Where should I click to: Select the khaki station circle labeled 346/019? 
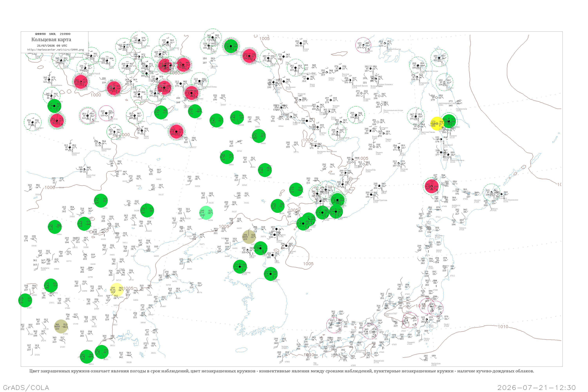point(61,327)
